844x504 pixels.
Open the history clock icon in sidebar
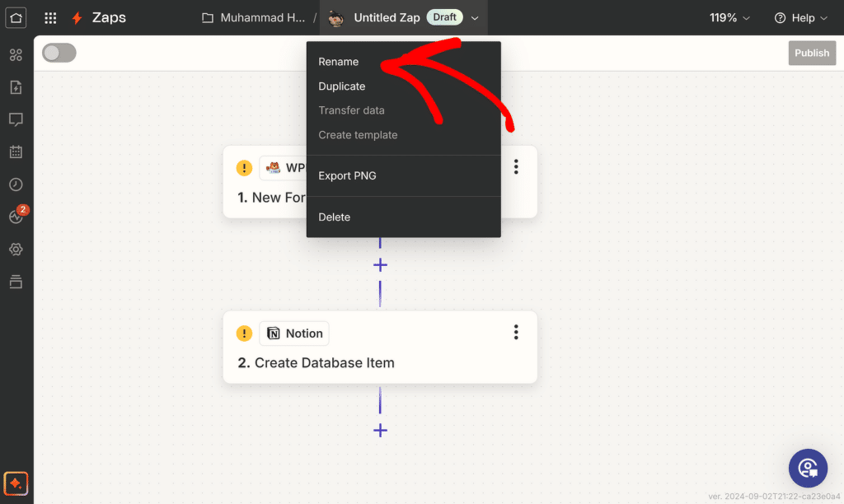[16, 184]
